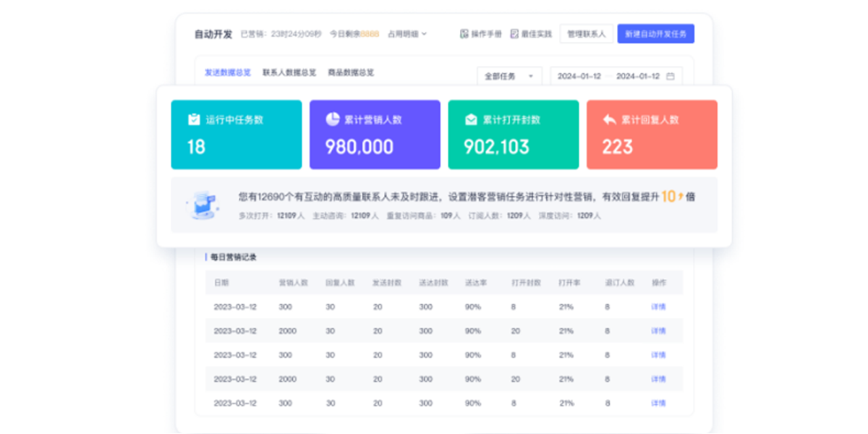Click the 最佳实践 best practices icon

click(514, 33)
